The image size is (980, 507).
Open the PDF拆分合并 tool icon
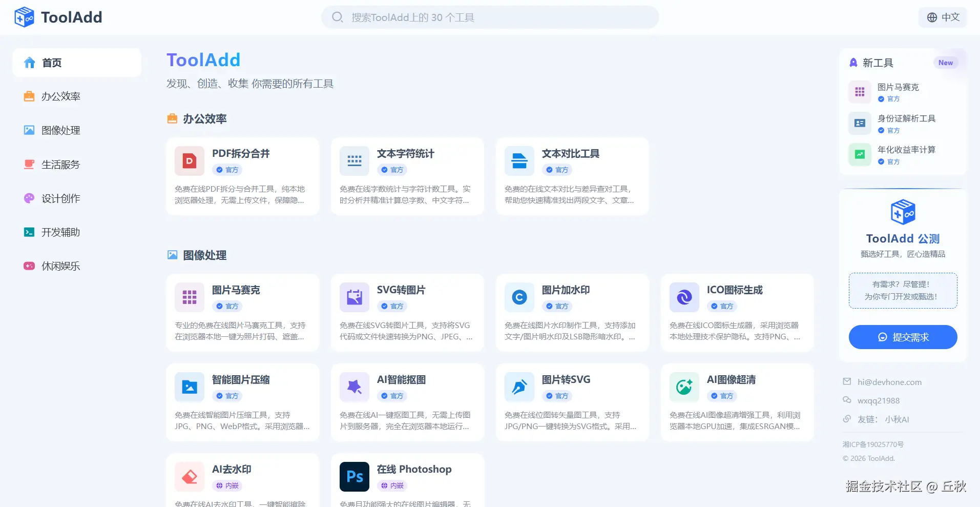point(190,161)
